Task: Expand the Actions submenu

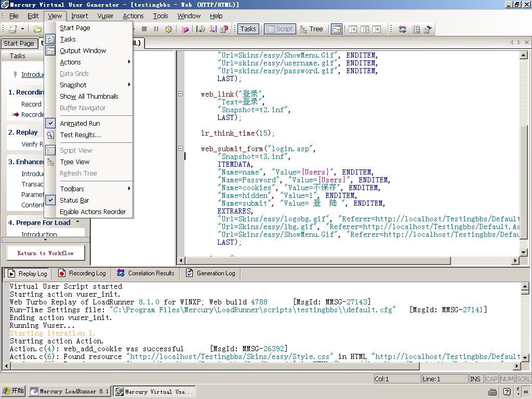Action: (x=88, y=62)
